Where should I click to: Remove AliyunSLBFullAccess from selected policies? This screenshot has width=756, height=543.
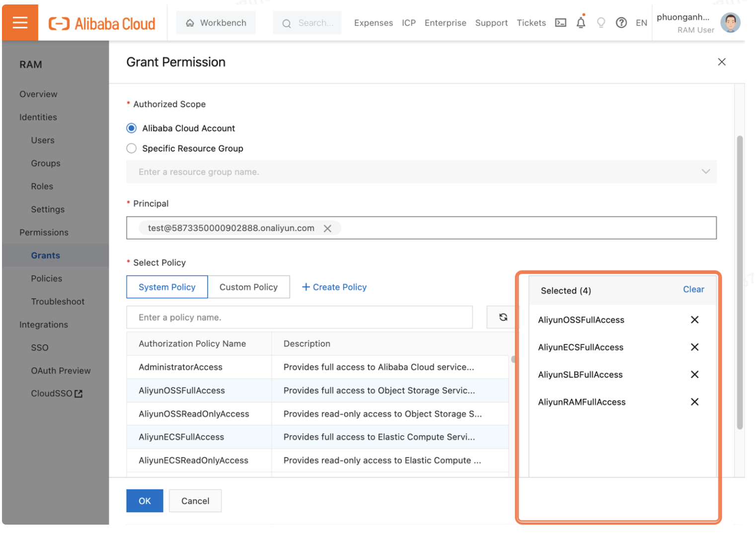[x=694, y=375]
